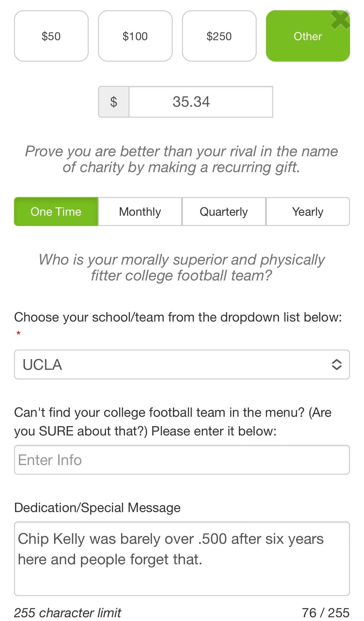The image size is (364, 621).
Task: Choose the $100 donation amount
Action: pos(135,36)
